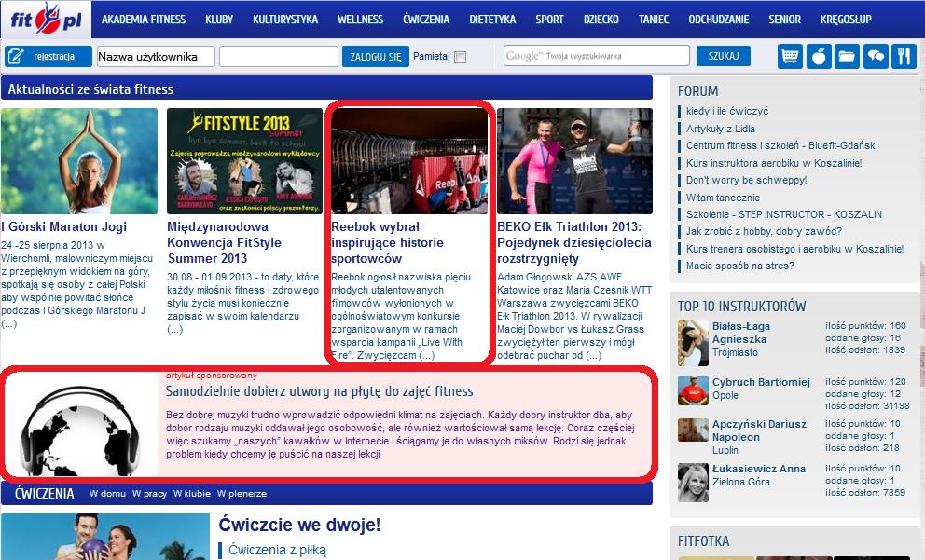Viewport: 925px width, 560px height.
Task: Open Kręgosłup menu item
Action: (x=846, y=20)
